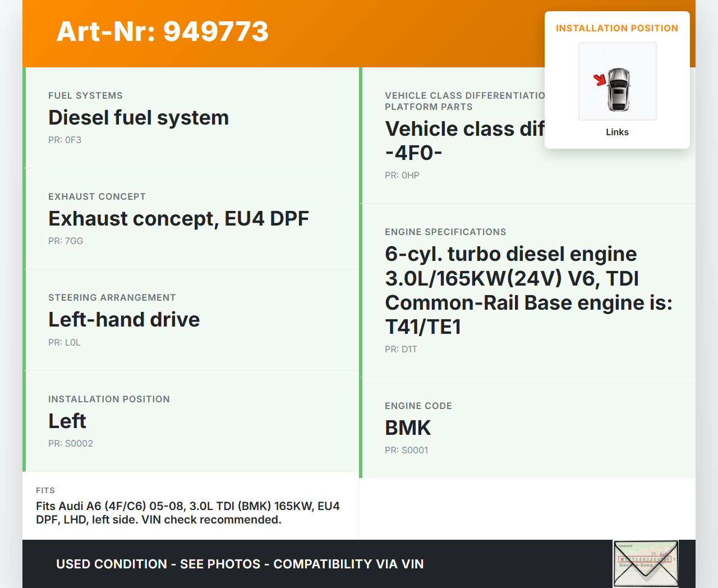Click the Fits Audi A6 compatibility text
718x588 pixels.
tap(187, 513)
